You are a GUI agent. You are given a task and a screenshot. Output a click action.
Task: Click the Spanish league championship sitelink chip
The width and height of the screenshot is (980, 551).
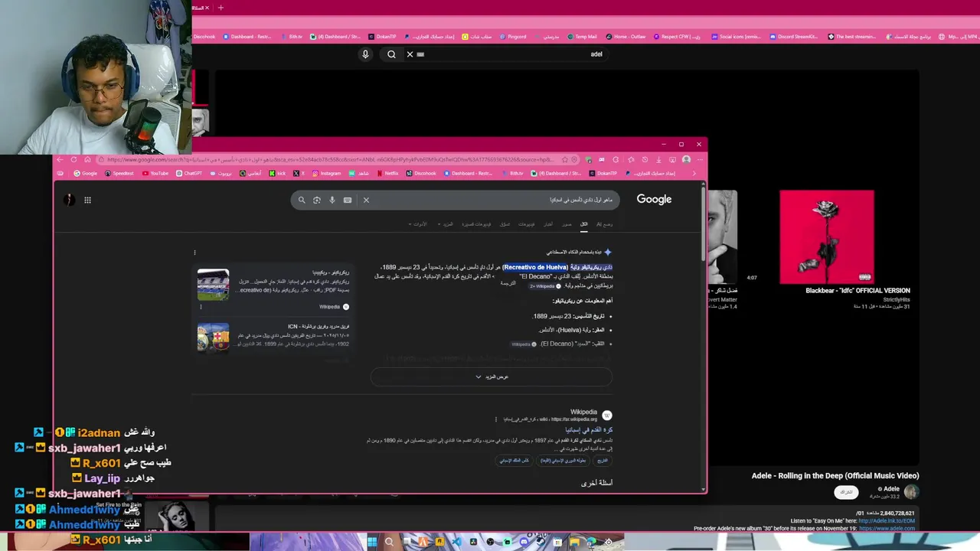563,461
